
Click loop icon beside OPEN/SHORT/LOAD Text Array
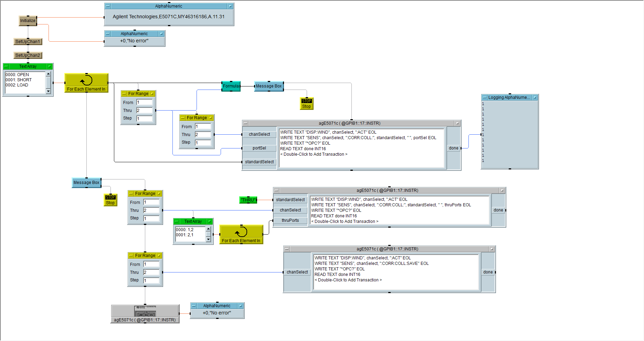pyautogui.click(x=86, y=83)
